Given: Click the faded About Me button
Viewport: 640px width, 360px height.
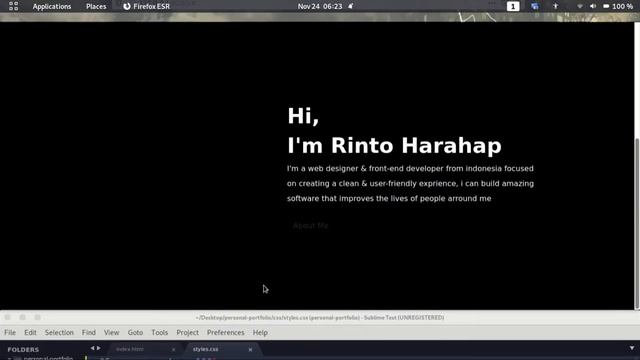Looking at the screenshot, I should (x=311, y=225).
